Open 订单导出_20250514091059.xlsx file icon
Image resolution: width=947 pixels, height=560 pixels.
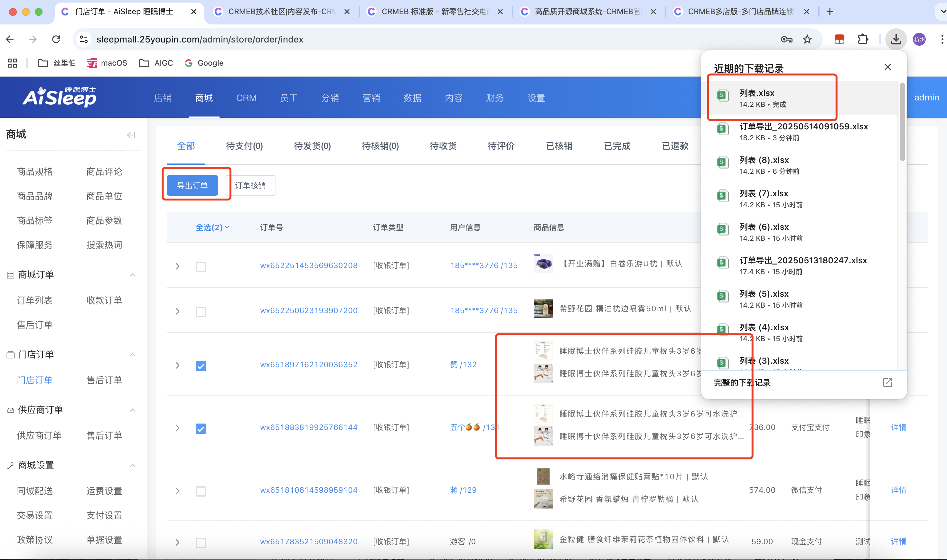tap(722, 129)
